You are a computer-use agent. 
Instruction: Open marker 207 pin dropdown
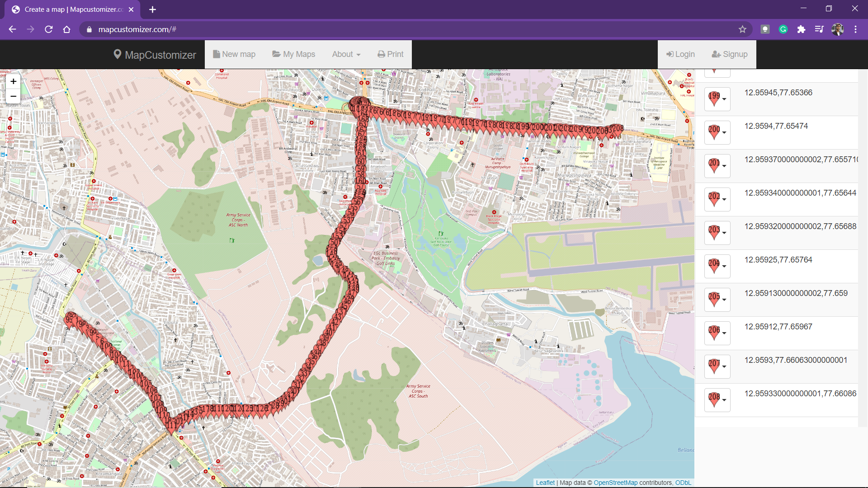point(717,366)
